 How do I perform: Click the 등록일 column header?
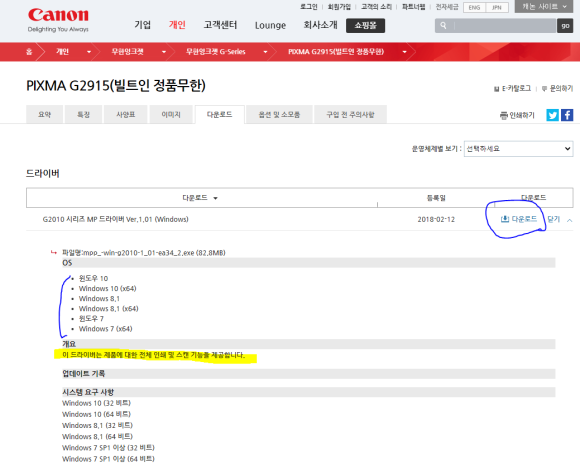coord(436,198)
